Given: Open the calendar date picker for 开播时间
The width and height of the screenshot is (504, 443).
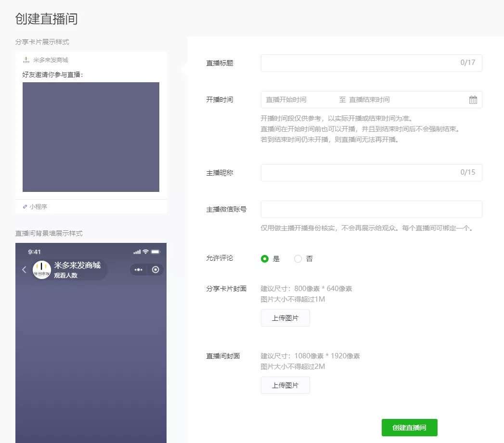Looking at the screenshot, I should coord(473,99).
